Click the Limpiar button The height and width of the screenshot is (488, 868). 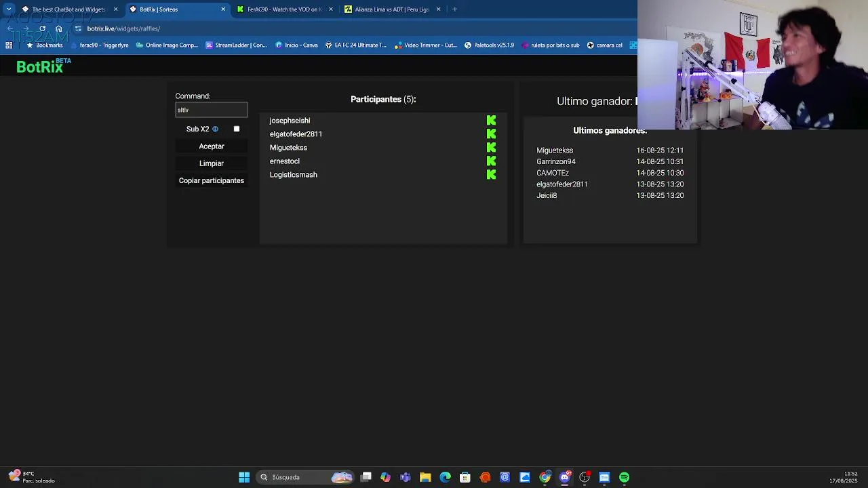212,163
